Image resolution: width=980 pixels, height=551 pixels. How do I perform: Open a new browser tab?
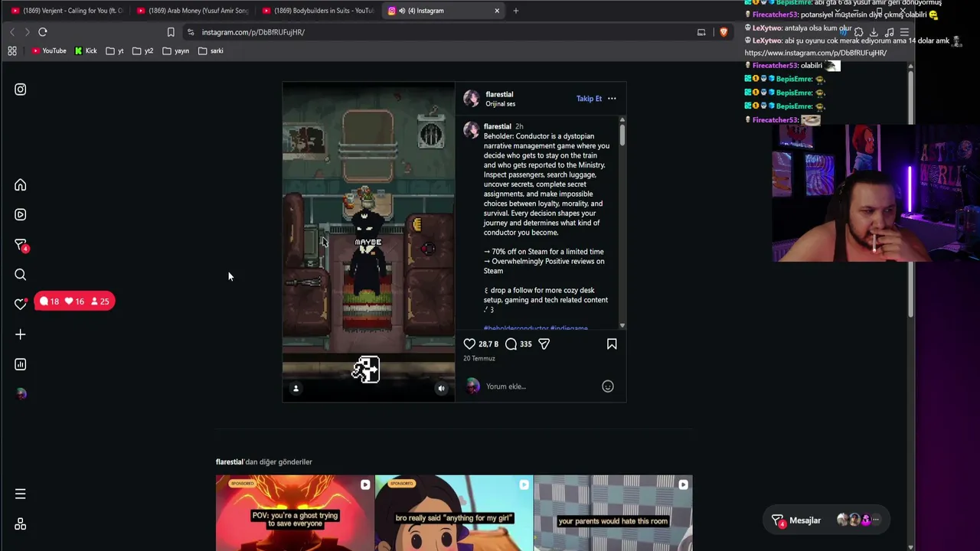[x=516, y=11]
